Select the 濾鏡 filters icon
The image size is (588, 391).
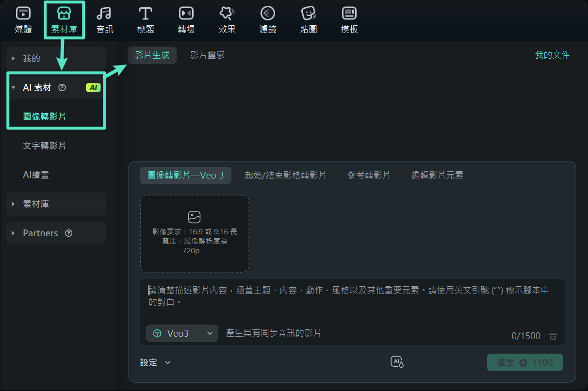pyautogui.click(x=267, y=19)
